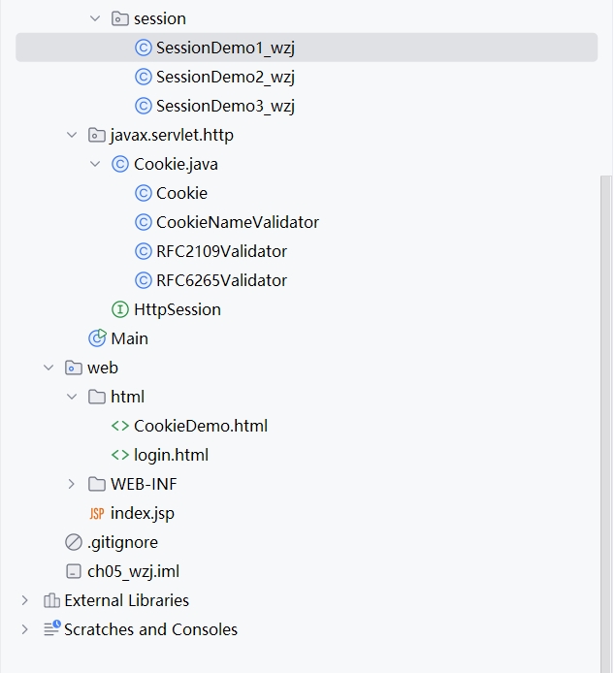The height and width of the screenshot is (673, 616).
Task: Select the CookieNameValidator class
Action: pyautogui.click(x=237, y=222)
